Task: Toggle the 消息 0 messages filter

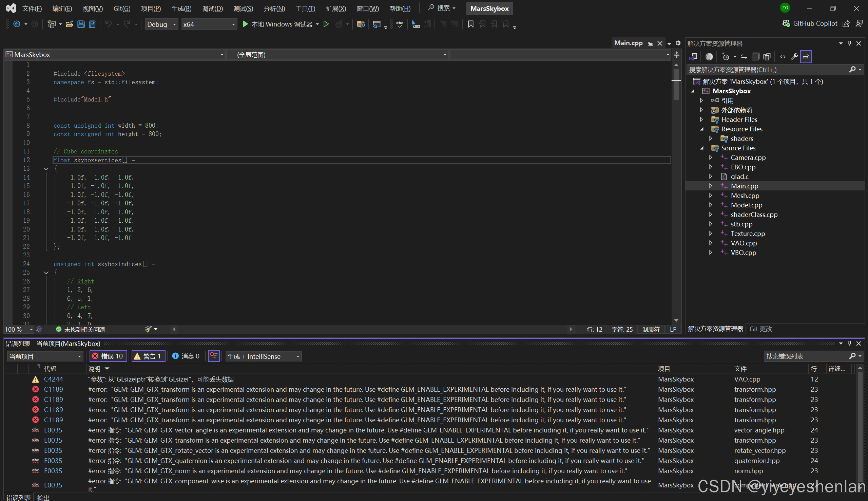Action: coord(186,356)
